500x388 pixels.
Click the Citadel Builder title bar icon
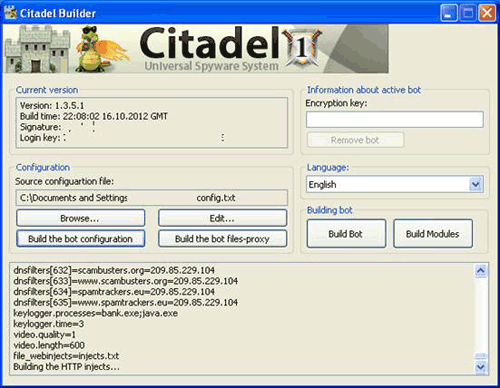(11, 13)
